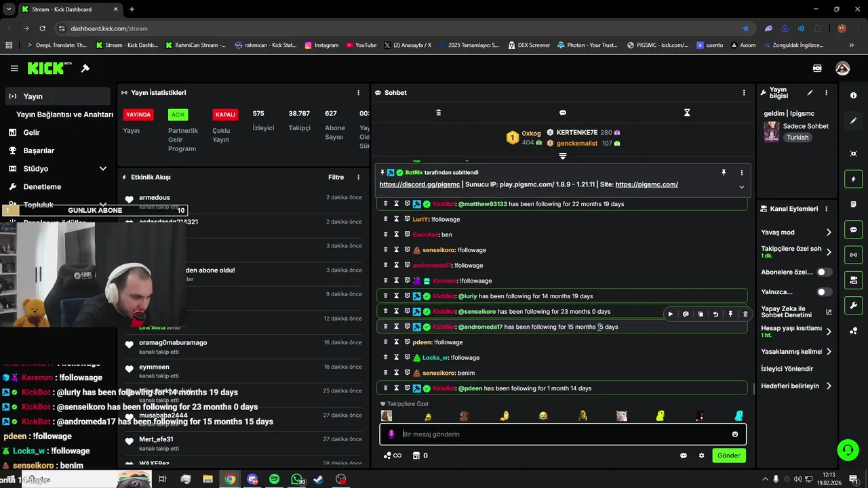Viewport: 868px width, 488px height.
Task: Open chat settings gear beside Gönder
Action: (x=702, y=455)
